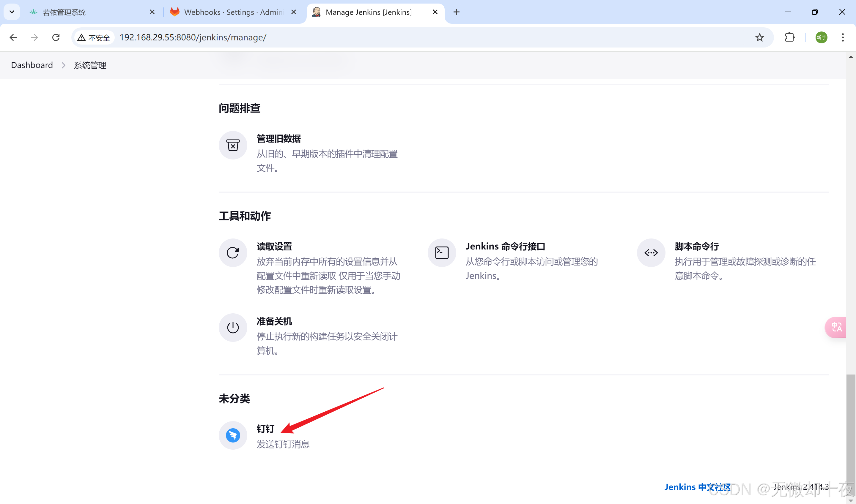Open the Chrome three-dot menu
This screenshot has height=504, width=856.
click(x=842, y=37)
